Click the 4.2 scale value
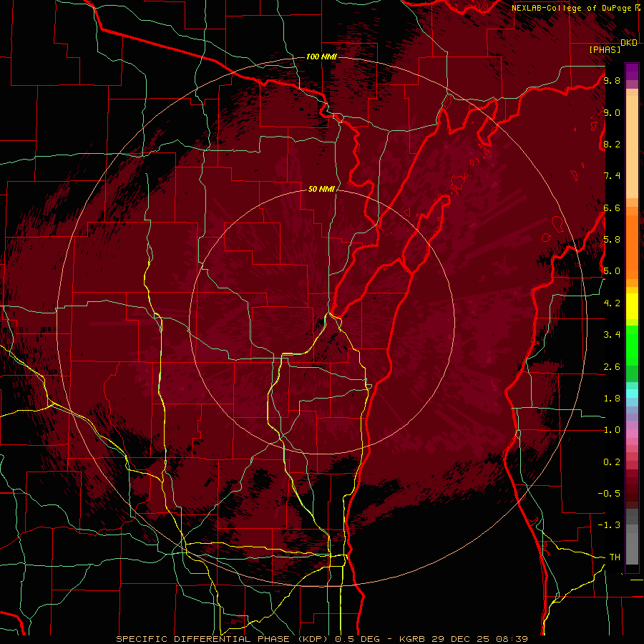 (612, 303)
